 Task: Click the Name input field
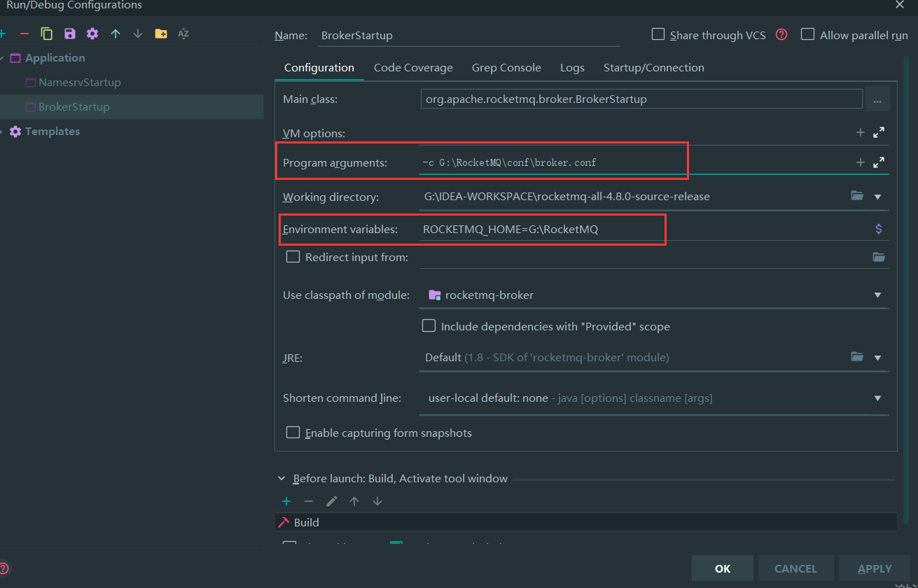[469, 35]
